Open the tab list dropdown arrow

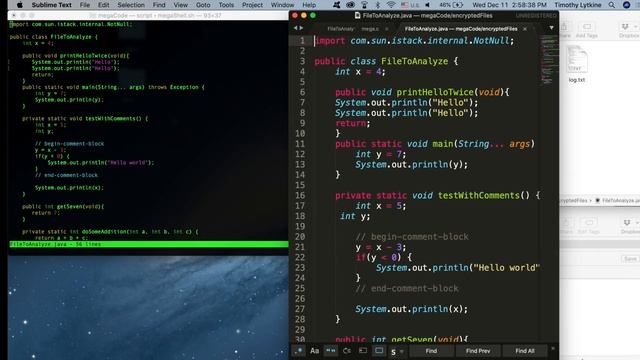[551, 28]
